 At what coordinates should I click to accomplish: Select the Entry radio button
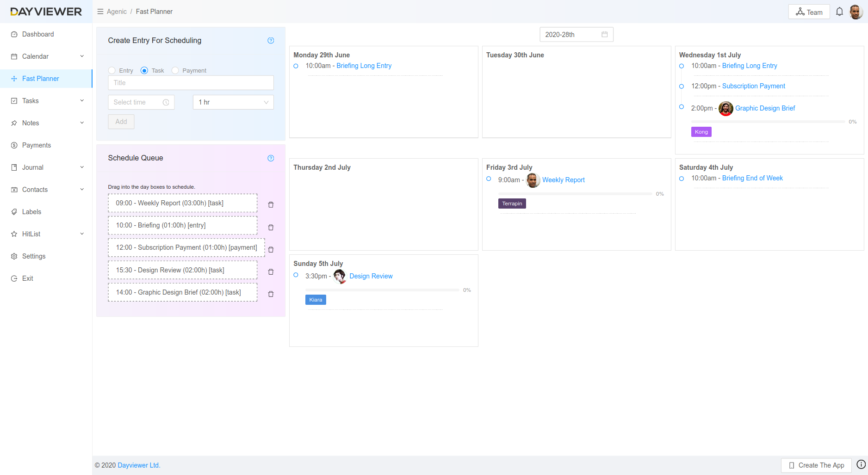click(x=112, y=70)
